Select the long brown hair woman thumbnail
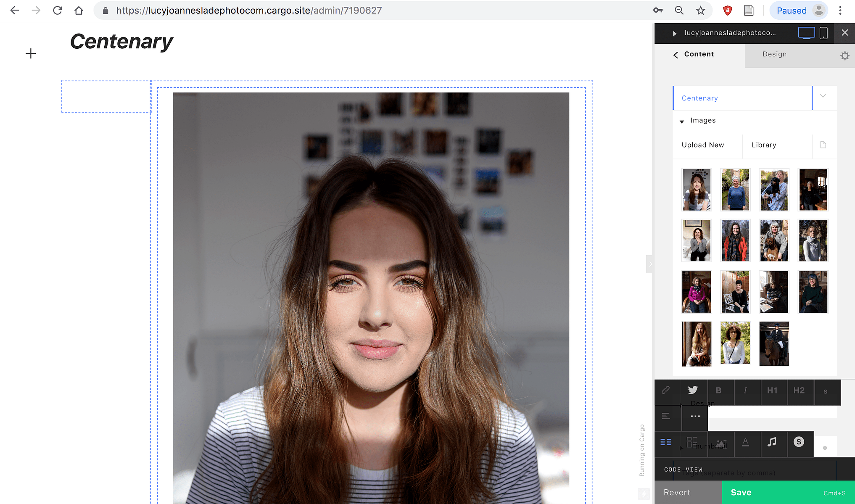This screenshot has height=504, width=855. [x=697, y=190]
